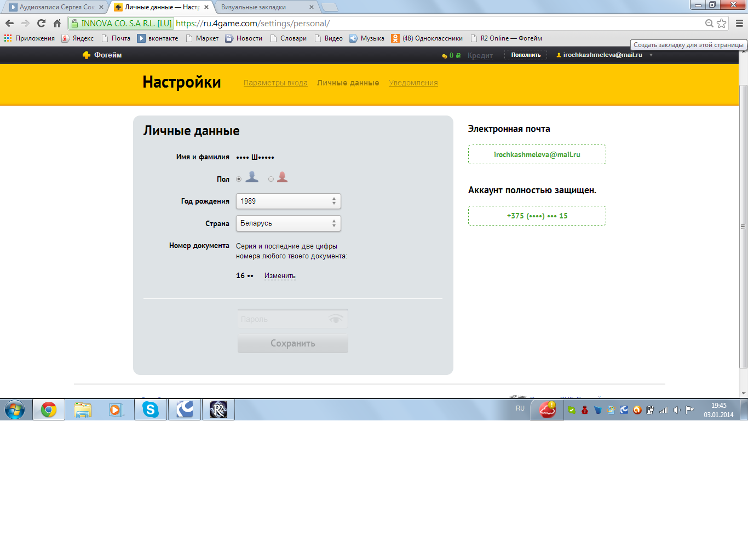Close the Аудиозаписи Сергея tab
This screenshot has width=748, height=560.
tap(101, 7)
